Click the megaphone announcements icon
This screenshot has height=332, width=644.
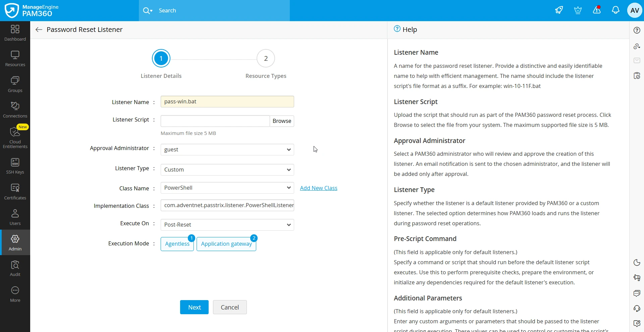click(637, 278)
